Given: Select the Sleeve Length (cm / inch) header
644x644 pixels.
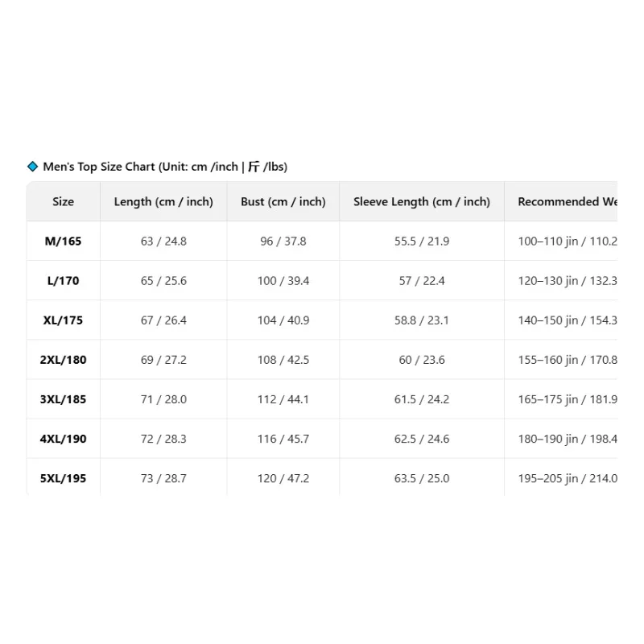Looking at the screenshot, I should pos(422,202).
